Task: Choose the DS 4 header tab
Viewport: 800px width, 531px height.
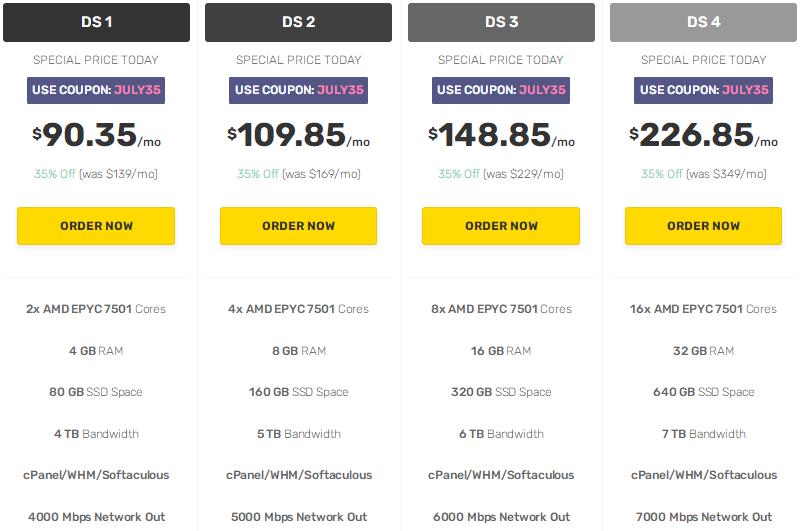Action: (704, 22)
